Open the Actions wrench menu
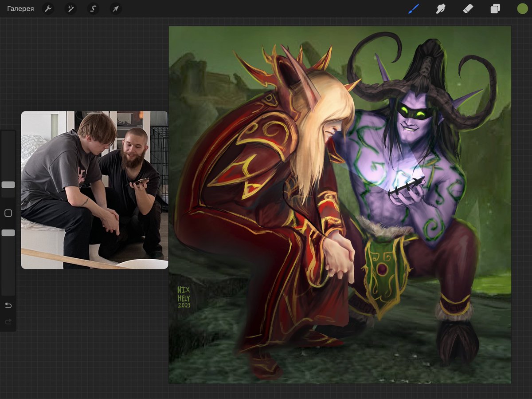The width and height of the screenshot is (532, 399). pos(48,8)
